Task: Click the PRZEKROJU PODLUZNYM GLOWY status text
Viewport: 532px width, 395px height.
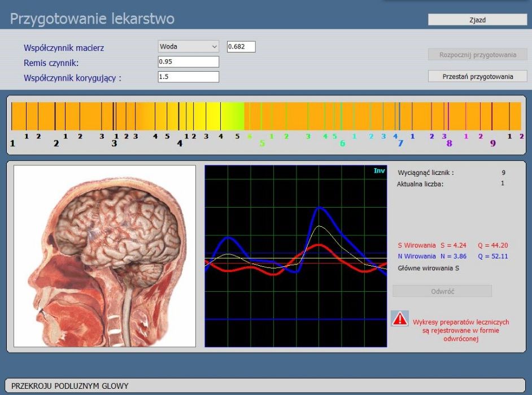Action: (70, 386)
